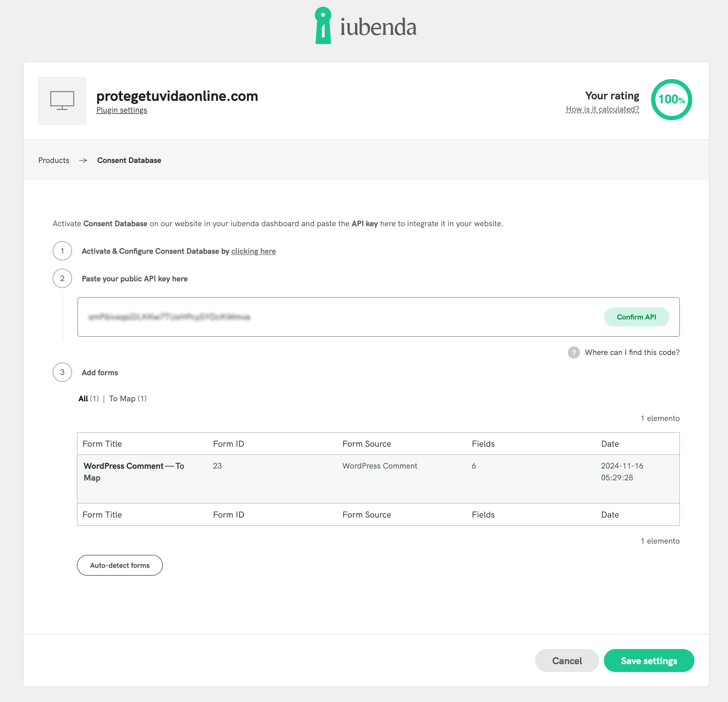Open Where can I find this code

tap(632, 352)
